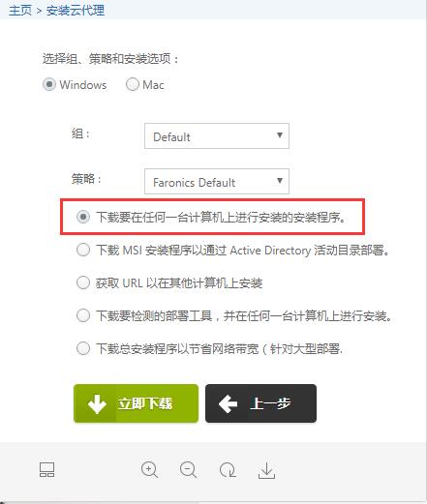Click the zoom out magnifier icon
Screen dimensions: 427x504
pos(189,470)
